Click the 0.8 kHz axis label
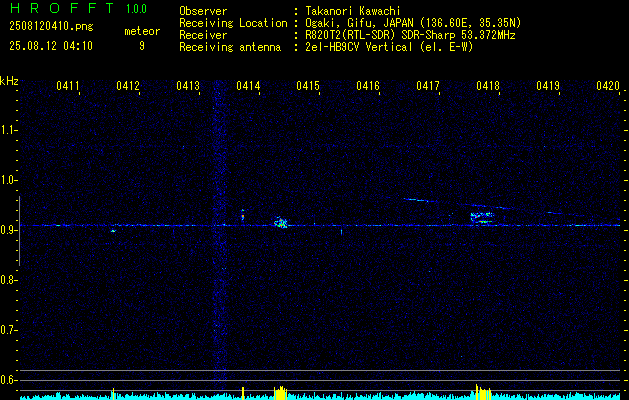 (8, 280)
